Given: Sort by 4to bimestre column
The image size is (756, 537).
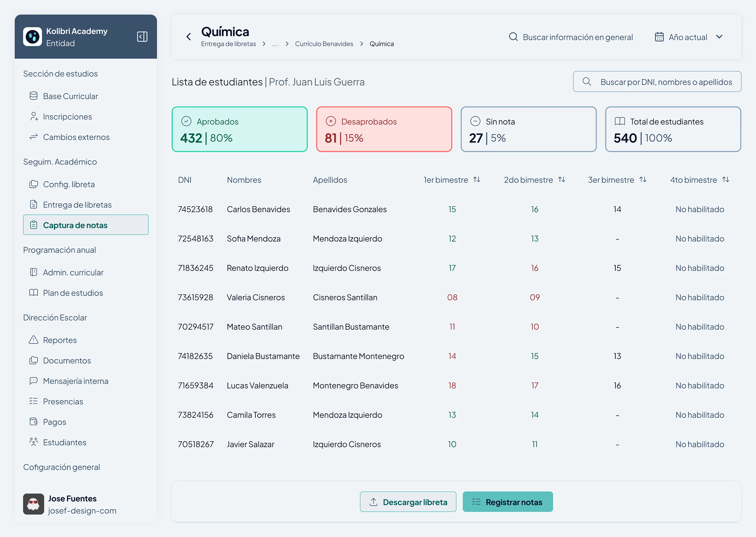Looking at the screenshot, I should click(726, 180).
